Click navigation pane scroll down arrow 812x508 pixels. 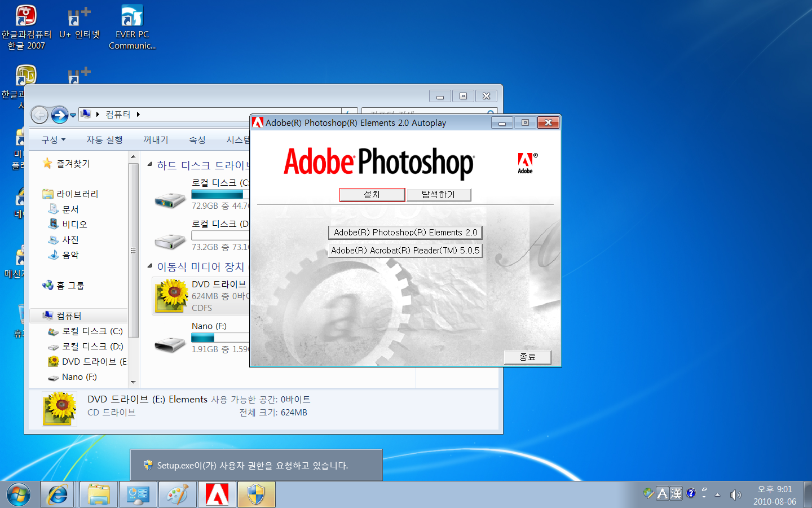click(133, 382)
